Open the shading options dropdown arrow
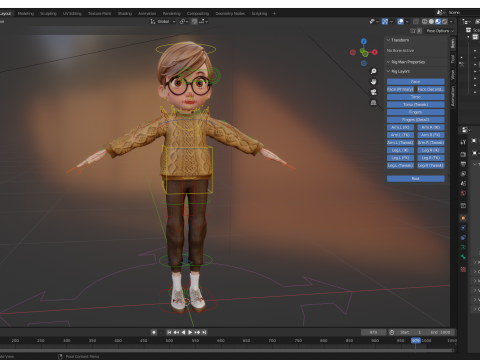Viewport: 480px width, 360px height. [451, 21]
